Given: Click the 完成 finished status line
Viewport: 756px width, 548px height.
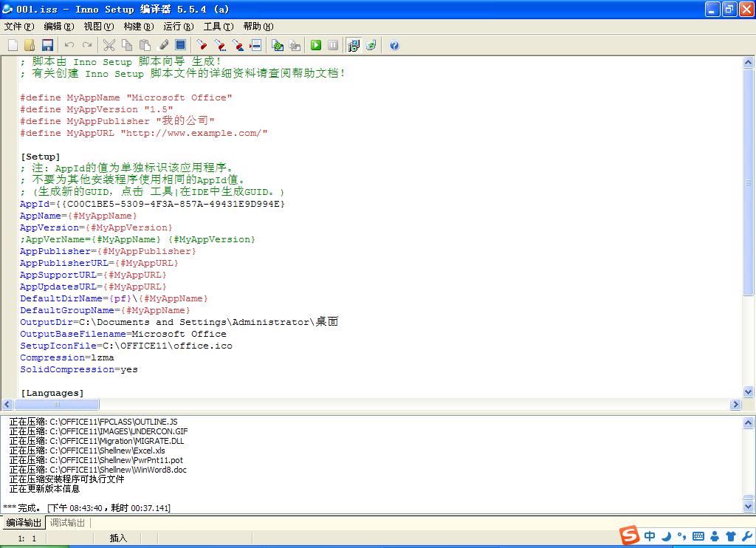Looking at the screenshot, I should tap(87, 507).
